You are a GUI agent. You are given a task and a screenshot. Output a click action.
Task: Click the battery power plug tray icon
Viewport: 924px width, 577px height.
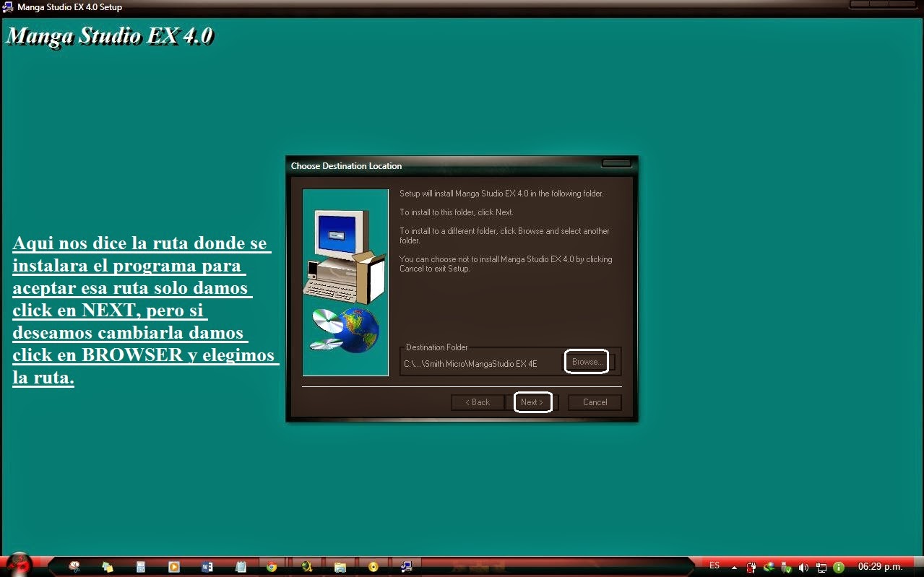pos(751,568)
